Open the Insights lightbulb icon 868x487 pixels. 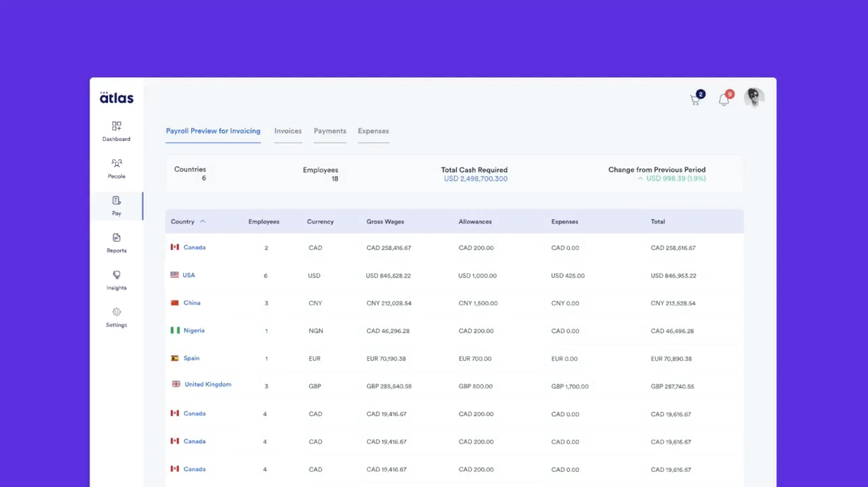(x=117, y=275)
